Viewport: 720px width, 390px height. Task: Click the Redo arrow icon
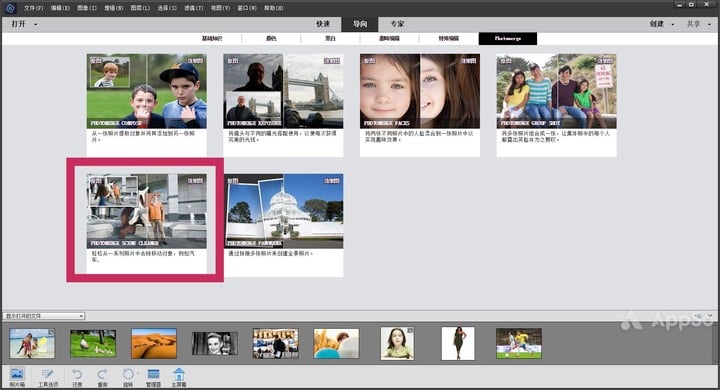pyautogui.click(x=102, y=377)
